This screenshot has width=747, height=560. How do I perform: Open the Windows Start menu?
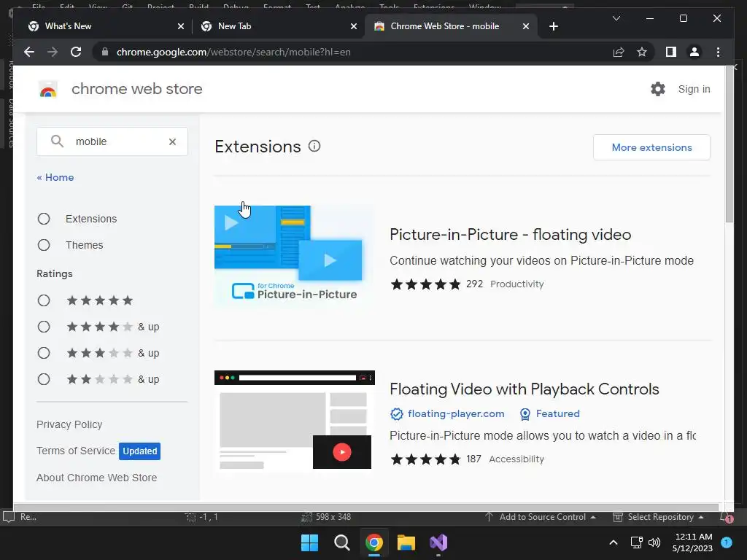click(x=309, y=542)
